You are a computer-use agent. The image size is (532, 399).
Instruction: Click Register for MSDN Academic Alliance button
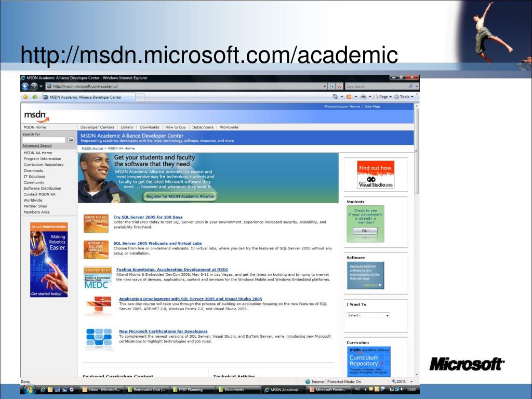point(180,196)
